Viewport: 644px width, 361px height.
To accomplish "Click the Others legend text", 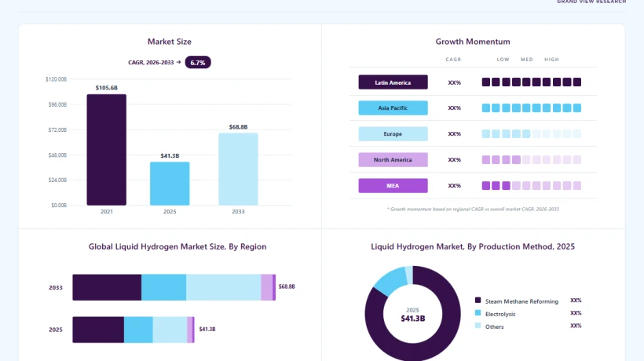I will (x=494, y=326).
